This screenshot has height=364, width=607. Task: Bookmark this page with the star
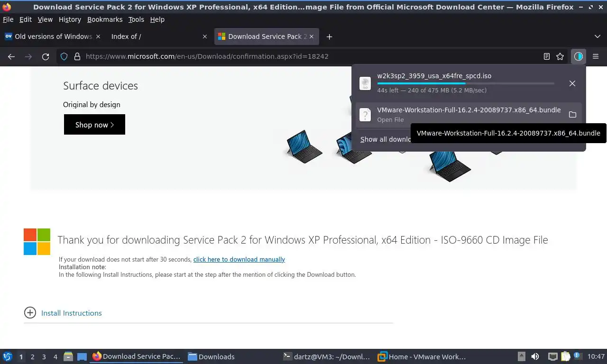tap(560, 56)
